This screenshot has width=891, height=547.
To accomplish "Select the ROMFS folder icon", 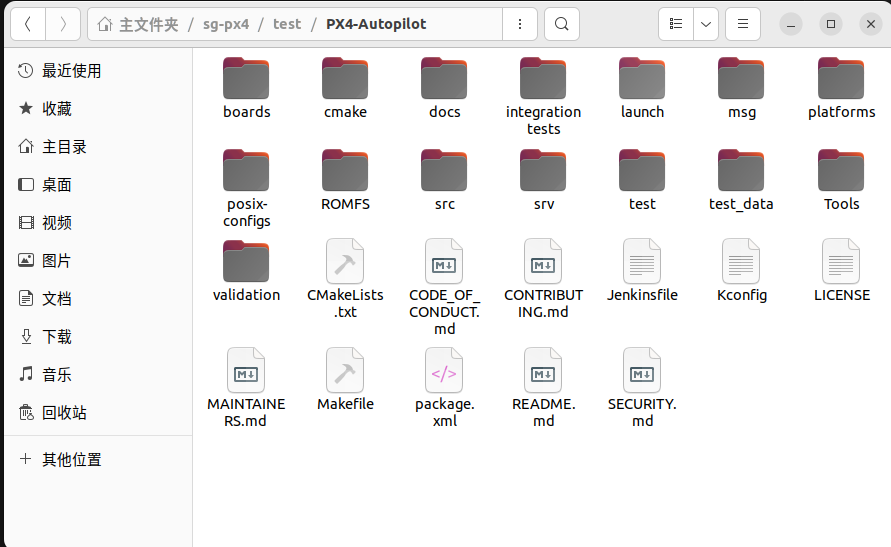I will pyautogui.click(x=345, y=170).
